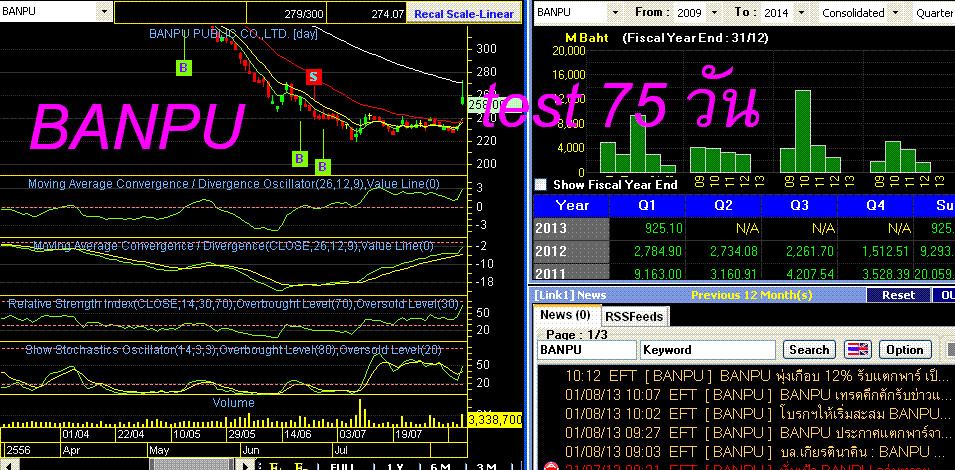Select the 3 M chart range
Image resolution: width=955 pixels, height=470 pixels.
pos(488,466)
